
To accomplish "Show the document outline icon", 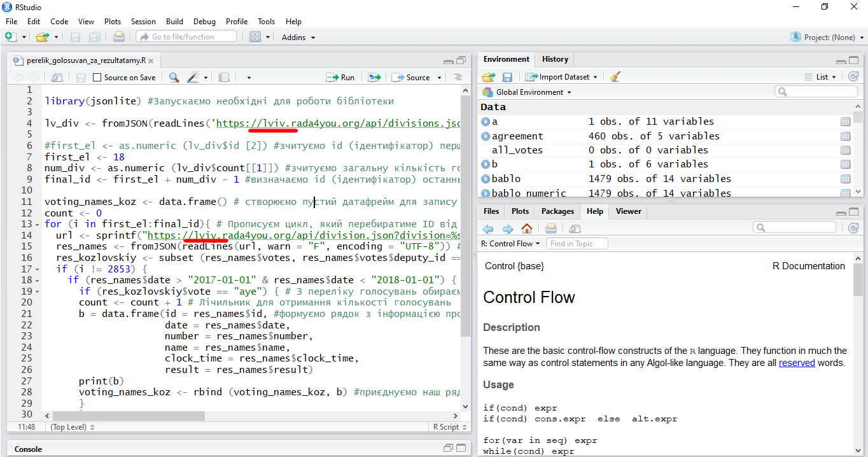I will point(458,77).
